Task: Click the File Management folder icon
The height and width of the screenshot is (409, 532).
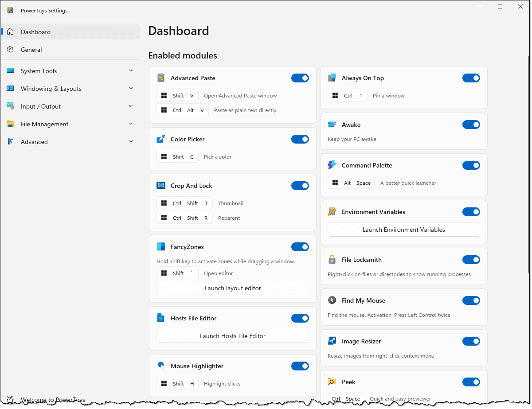Action: tap(11, 124)
